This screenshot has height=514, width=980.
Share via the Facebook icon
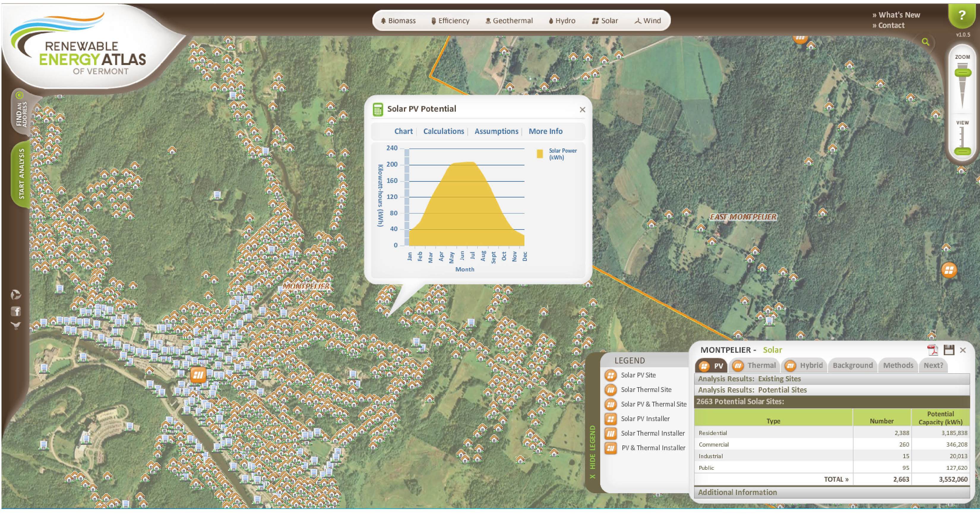[x=16, y=311]
